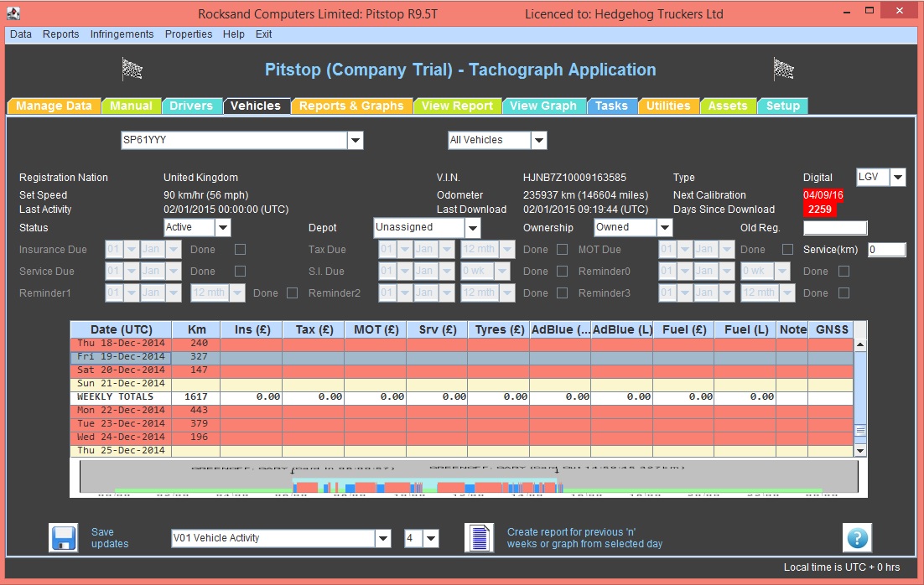
Task: Open the All Vehicles filter dropdown
Action: click(x=538, y=140)
